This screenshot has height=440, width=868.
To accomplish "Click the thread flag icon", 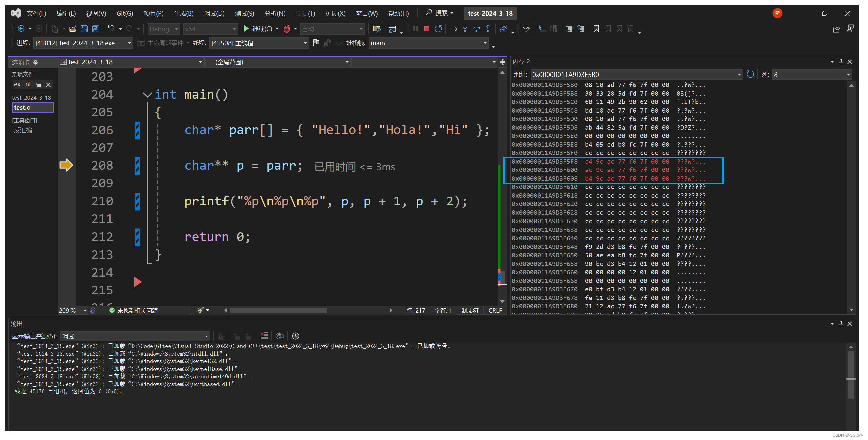I will [x=316, y=43].
